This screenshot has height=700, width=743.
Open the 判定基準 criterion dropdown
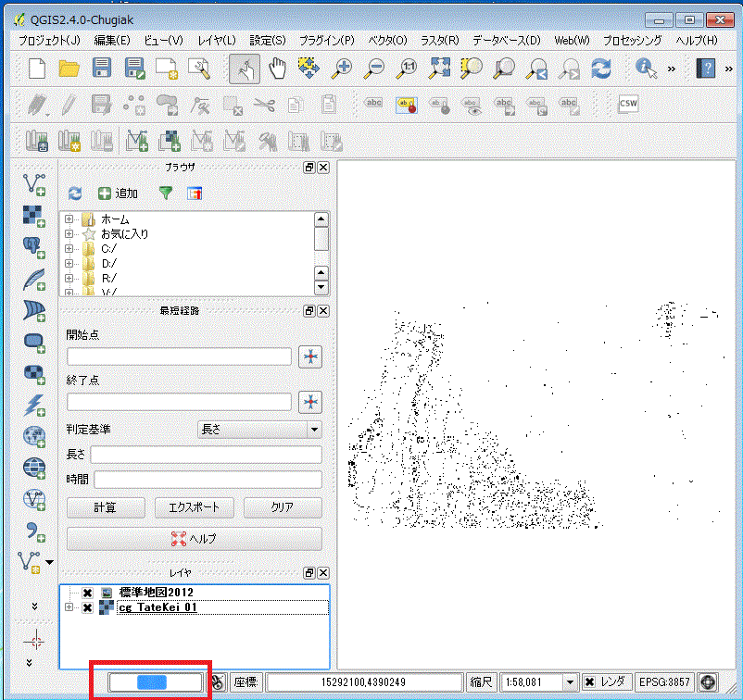258,430
